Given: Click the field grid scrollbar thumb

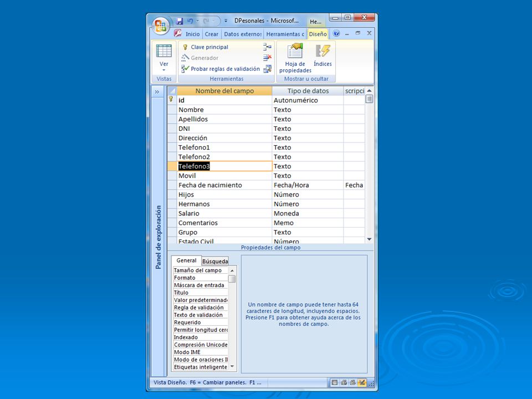Looking at the screenshot, I should coord(369,99).
